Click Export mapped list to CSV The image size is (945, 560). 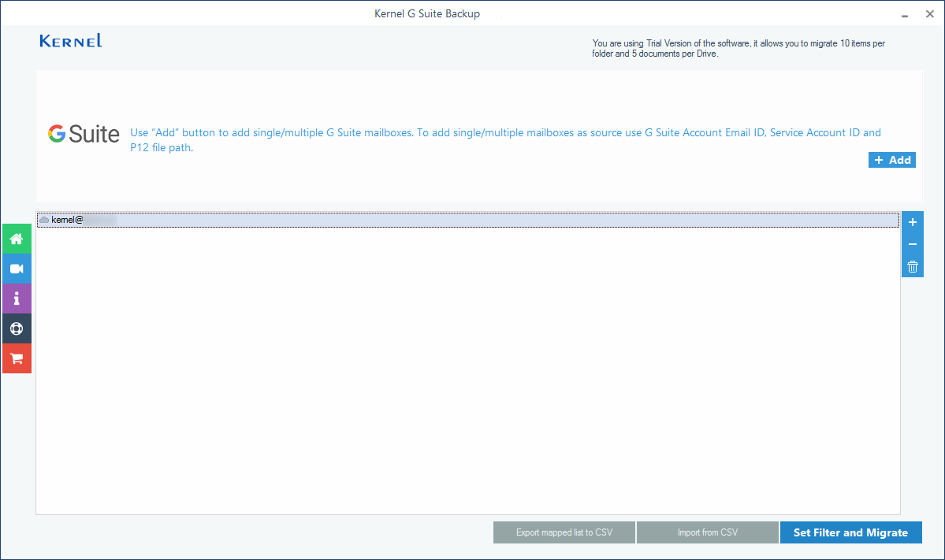pyautogui.click(x=564, y=532)
